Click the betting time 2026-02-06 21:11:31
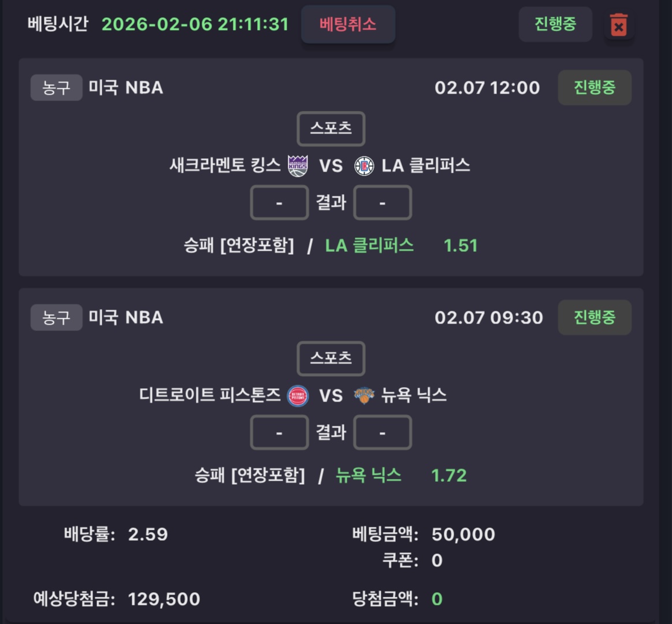672x624 pixels. [x=195, y=24]
